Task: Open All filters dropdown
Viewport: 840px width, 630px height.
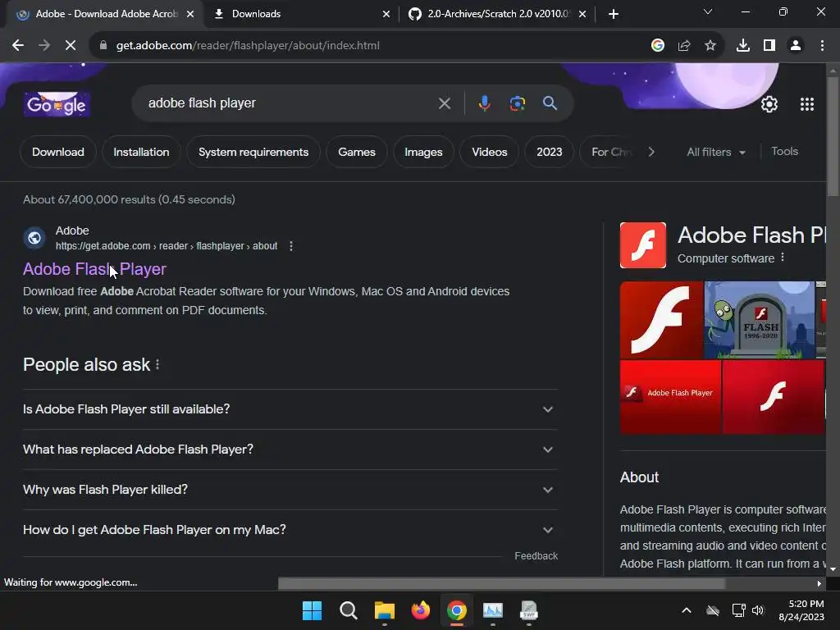Action: pos(715,152)
